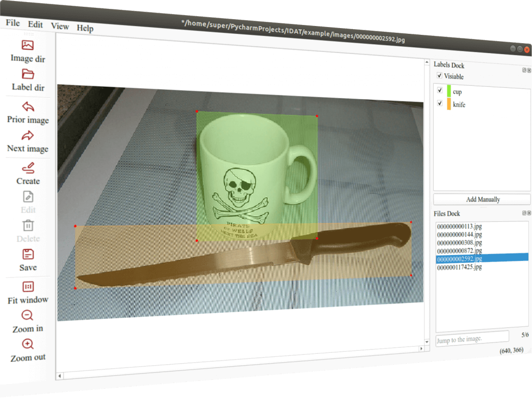Uncheck the cup label checkbox
This screenshot has width=532, height=398.
[440, 90]
